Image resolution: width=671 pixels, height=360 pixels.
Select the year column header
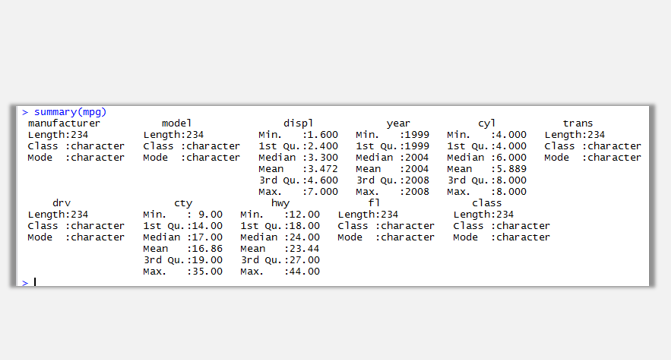[398, 123]
